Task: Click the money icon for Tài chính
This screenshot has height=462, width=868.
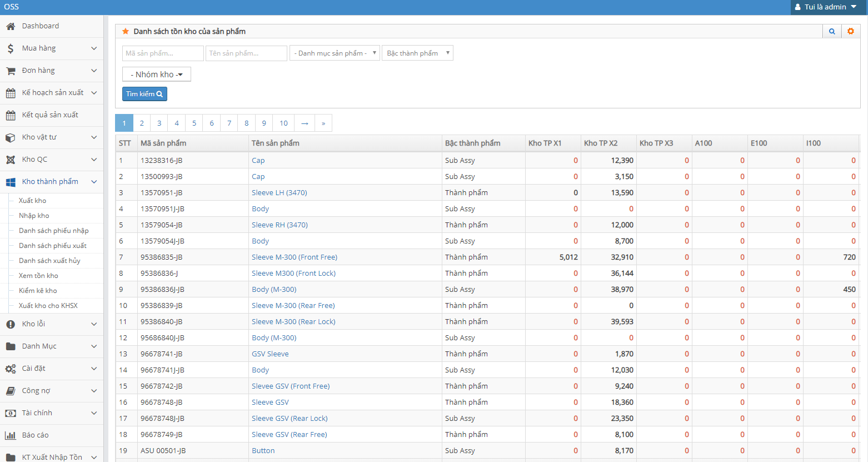Action: tap(11, 413)
